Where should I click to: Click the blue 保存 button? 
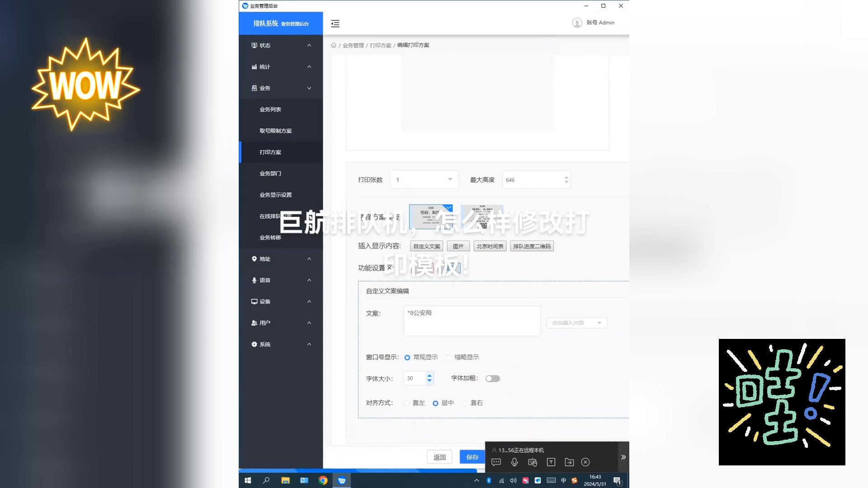pos(472,457)
